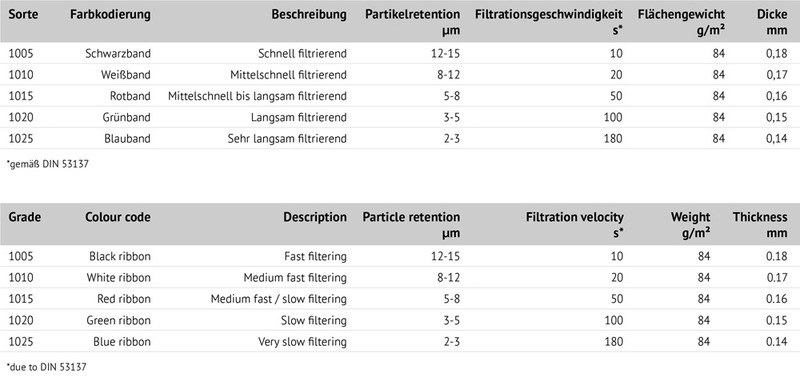800x386 pixels.
Task: Click the Filtration velocity column header
Action: coord(575,225)
